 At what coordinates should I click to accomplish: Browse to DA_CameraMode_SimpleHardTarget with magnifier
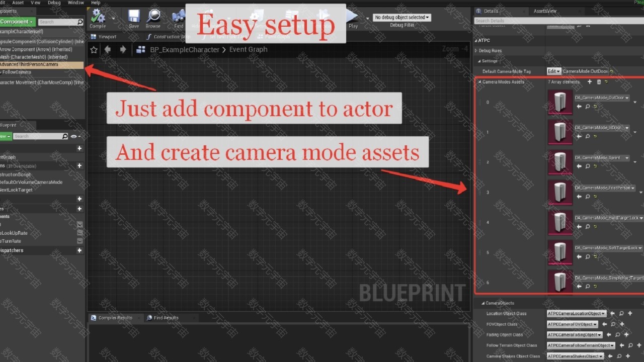pos(587,287)
